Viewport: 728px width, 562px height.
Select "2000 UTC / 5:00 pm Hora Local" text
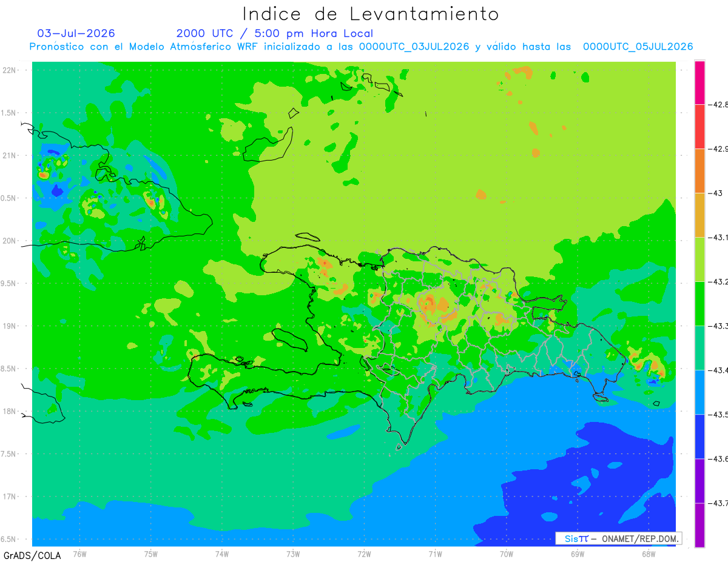pyautogui.click(x=275, y=33)
